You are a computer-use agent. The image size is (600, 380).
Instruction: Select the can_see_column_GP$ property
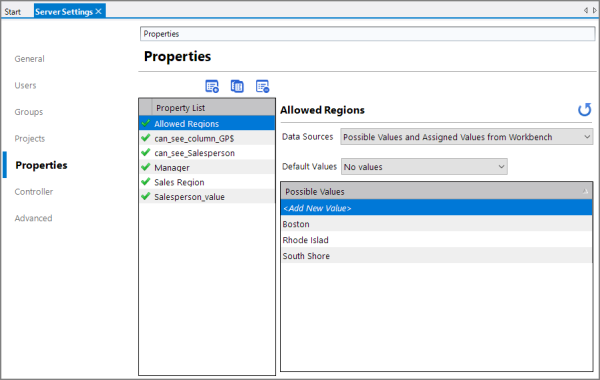207,138
